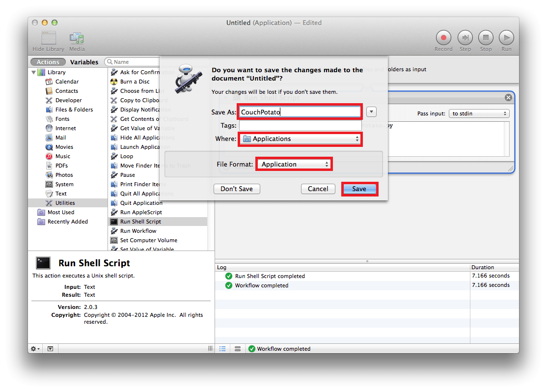The height and width of the screenshot is (392, 547).
Task: Open the File Format dropdown
Action: 294,164
